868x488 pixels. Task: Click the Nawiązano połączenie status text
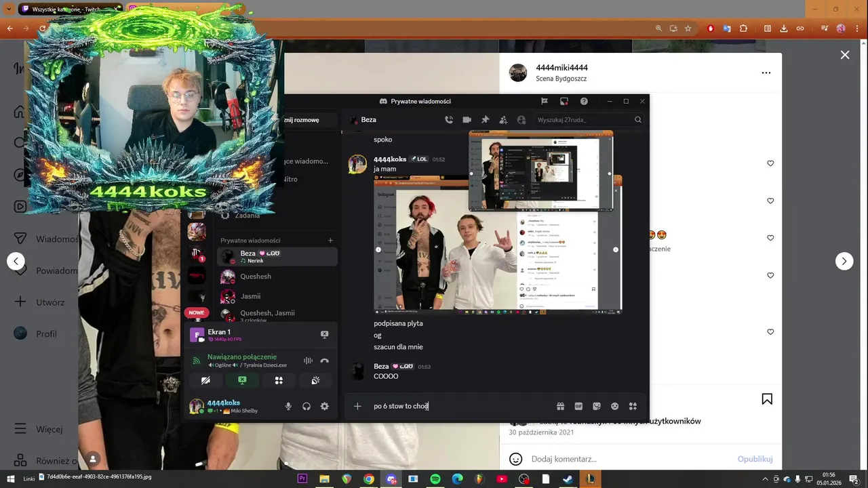click(241, 357)
